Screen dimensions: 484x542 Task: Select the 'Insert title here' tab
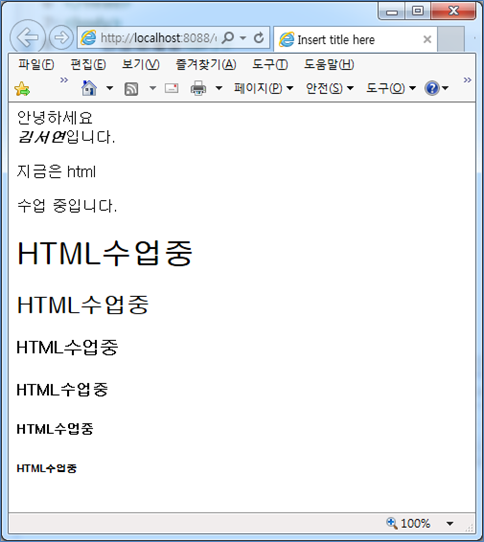pos(355,39)
